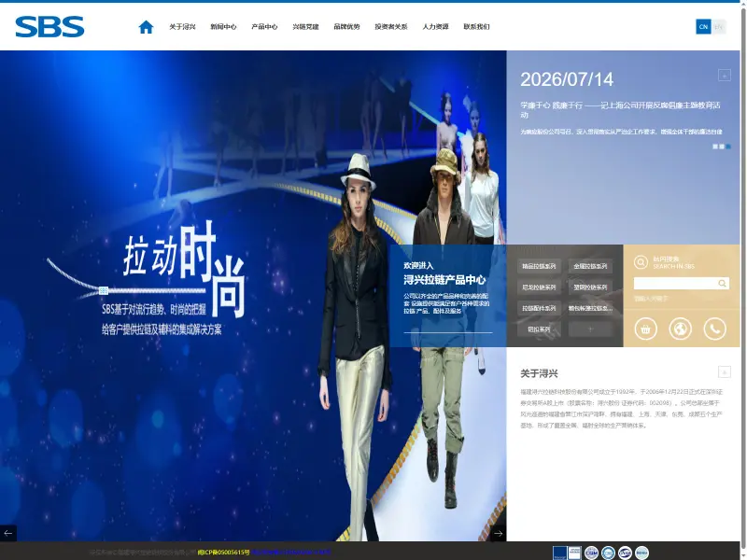Open 浔兴拉链产品中心 welcome panel

point(448,296)
